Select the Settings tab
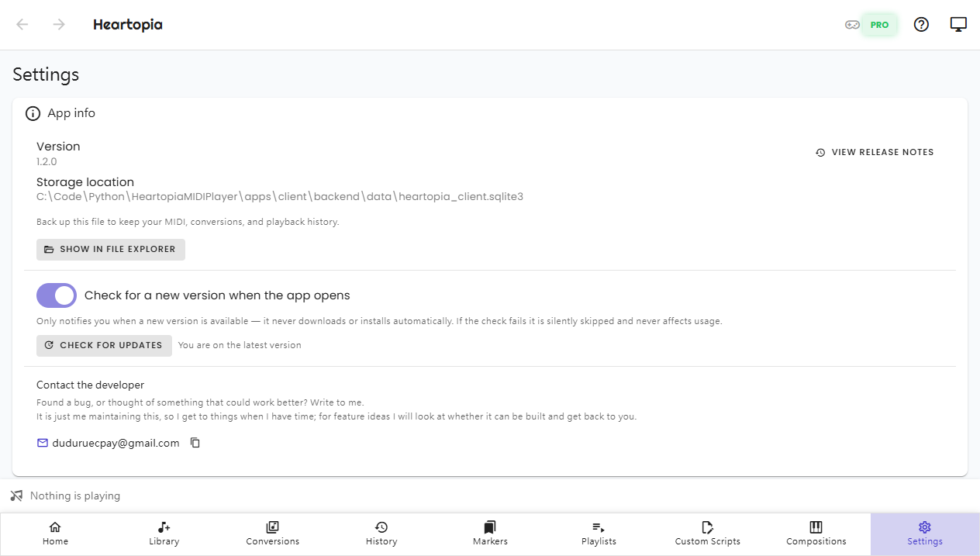The image size is (980, 556). click(925, 534)
